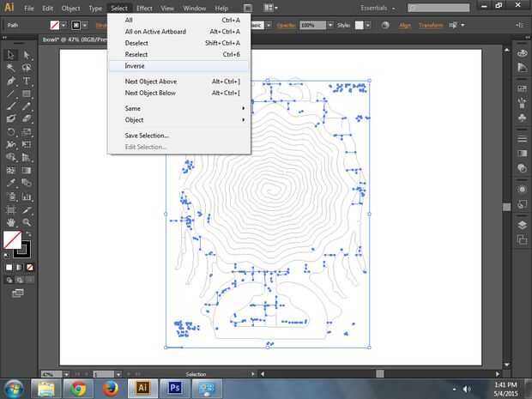Choose All on Active Artboard
The width and height of the screenshot is (532, 399).
(179, 32)
